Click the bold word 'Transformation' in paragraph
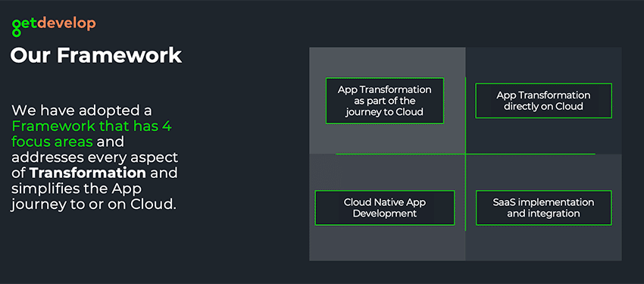 (88, 173)
